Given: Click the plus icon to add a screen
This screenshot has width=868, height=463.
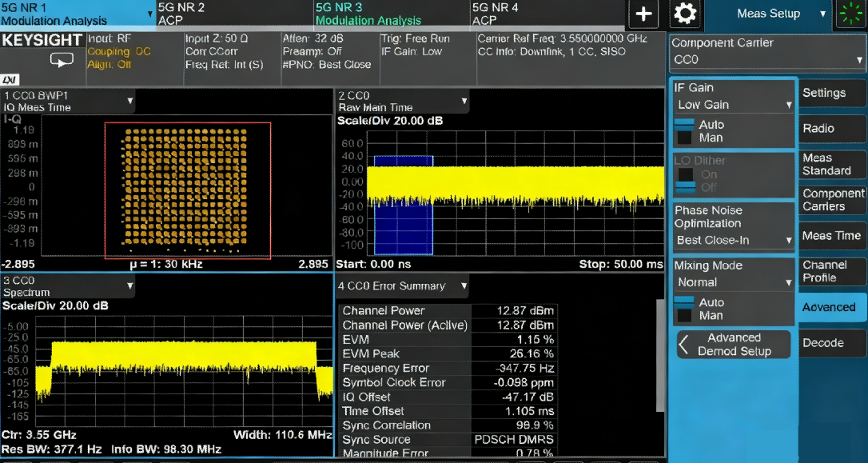Looking at the screenshot, I should click(644, 14).
